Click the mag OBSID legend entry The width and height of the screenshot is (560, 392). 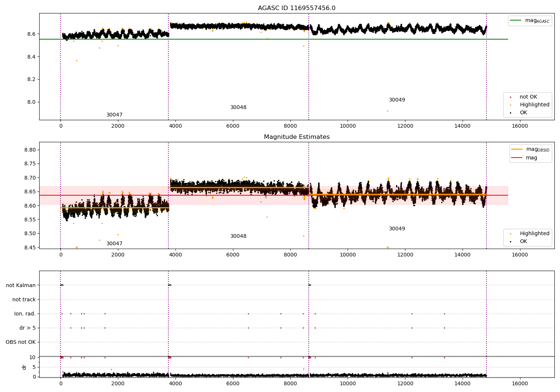[530, 149]
